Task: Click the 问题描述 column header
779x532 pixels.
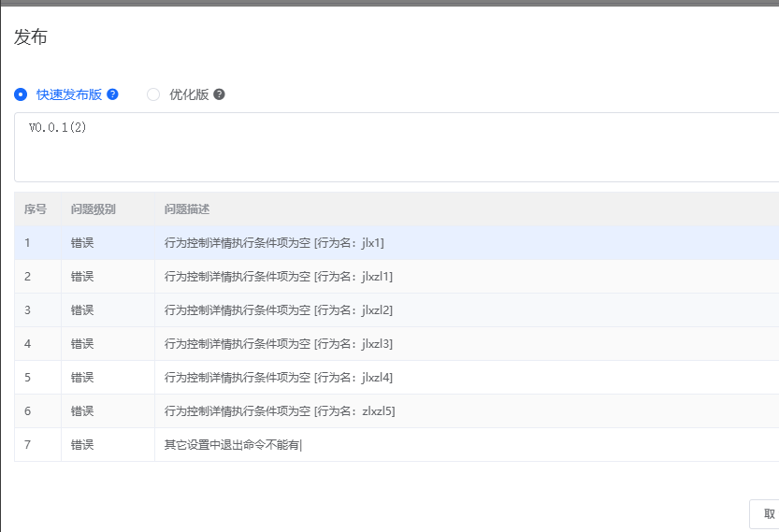Action: (187, 208)
